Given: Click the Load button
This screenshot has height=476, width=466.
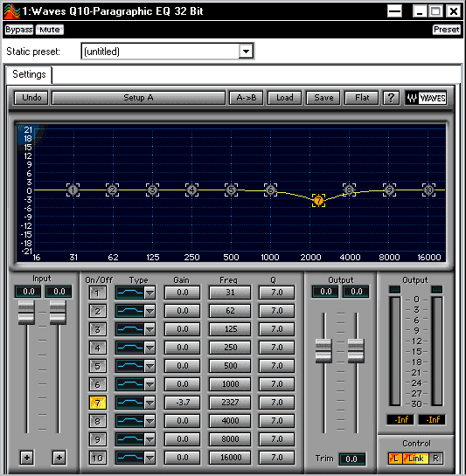Looking at the screenshot, I should (284, 98).
